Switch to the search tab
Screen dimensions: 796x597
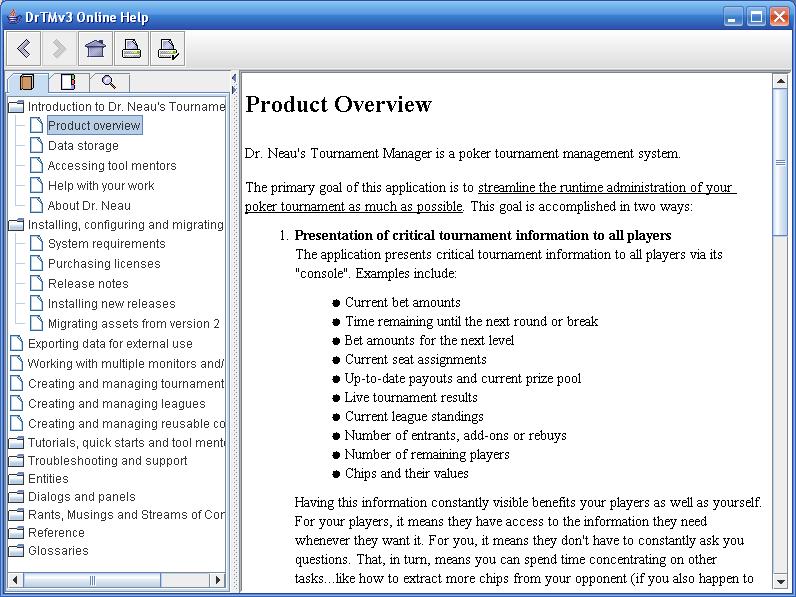(109, 82)
